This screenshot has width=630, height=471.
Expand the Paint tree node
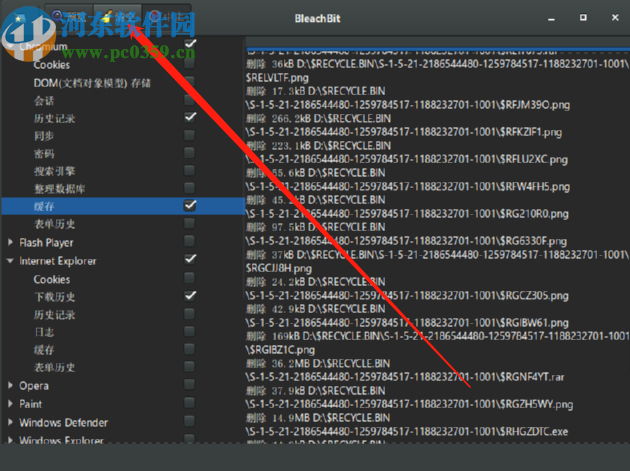click(10, 403)
